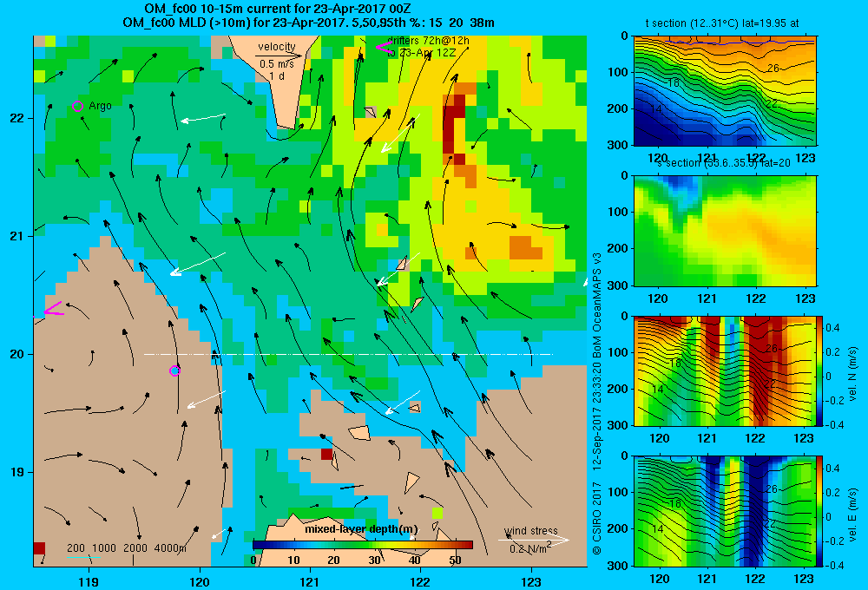Click the 'OM_fc00 MLD (>10m)' subtitle line
Viewport: 868px width, 590px height.
click(308, 23)
